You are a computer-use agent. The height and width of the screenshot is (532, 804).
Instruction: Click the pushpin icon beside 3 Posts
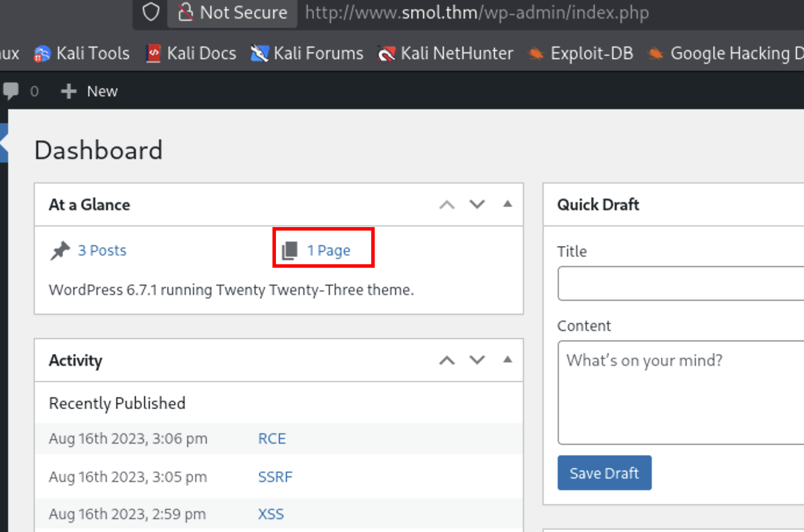pyautogui.click(x=60, y=250)
